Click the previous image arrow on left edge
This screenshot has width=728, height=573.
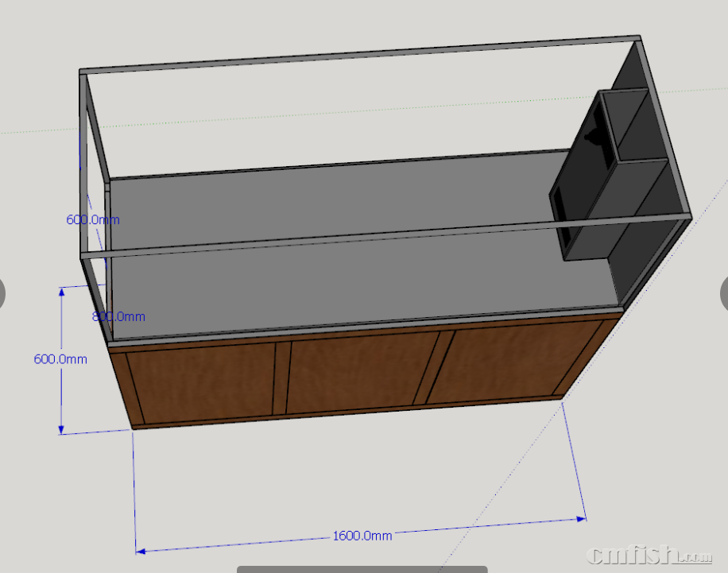coord(2,293)
